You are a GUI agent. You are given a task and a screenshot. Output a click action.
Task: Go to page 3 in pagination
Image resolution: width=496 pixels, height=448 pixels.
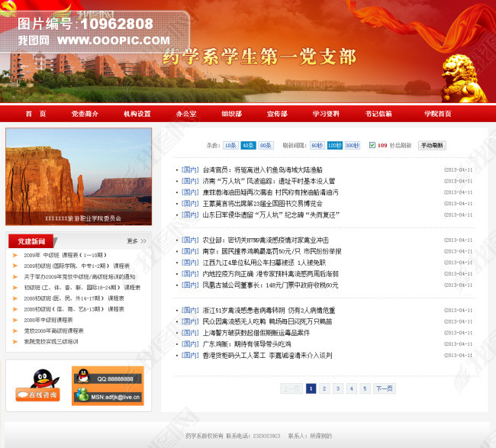tap(338, 388)
